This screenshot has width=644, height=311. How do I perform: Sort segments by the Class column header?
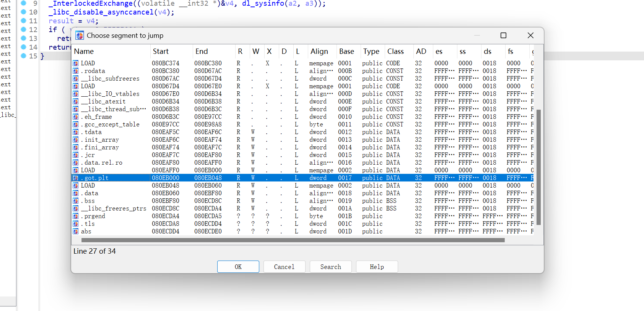[x=398, y=51]
